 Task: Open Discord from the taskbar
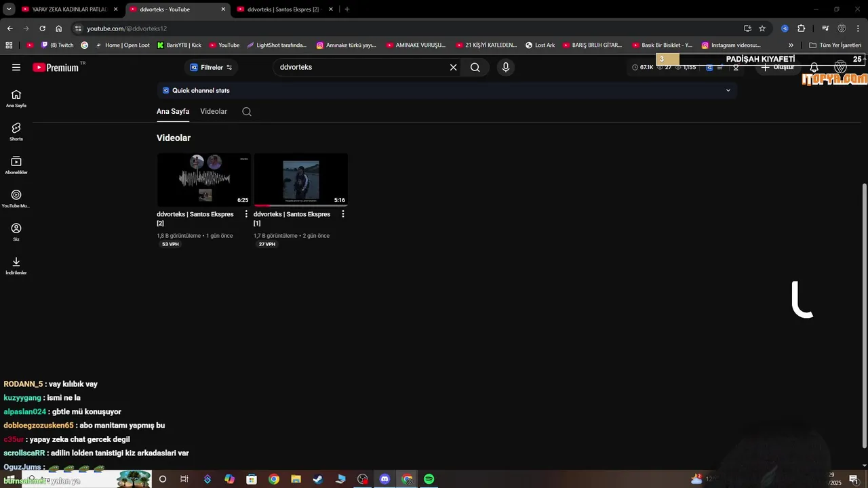point(384,479)
